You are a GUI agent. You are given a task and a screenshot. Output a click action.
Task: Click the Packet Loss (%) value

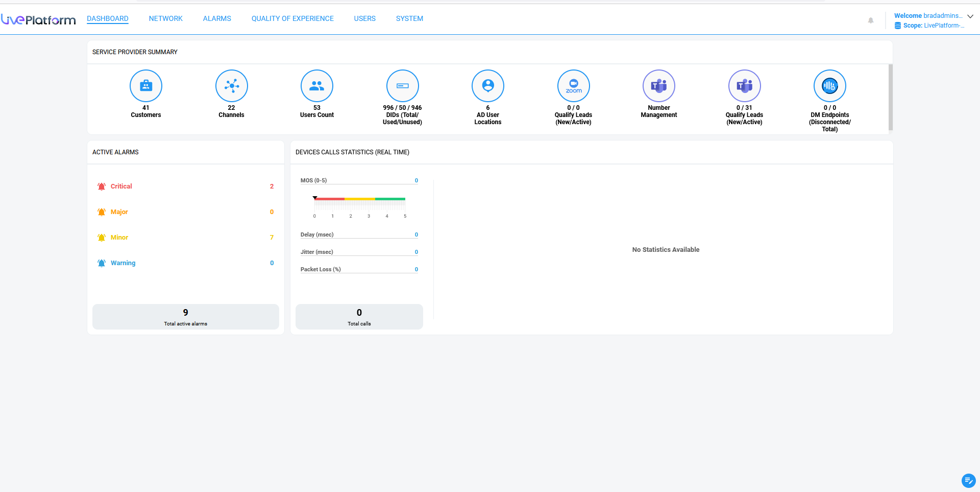point(416,269)
